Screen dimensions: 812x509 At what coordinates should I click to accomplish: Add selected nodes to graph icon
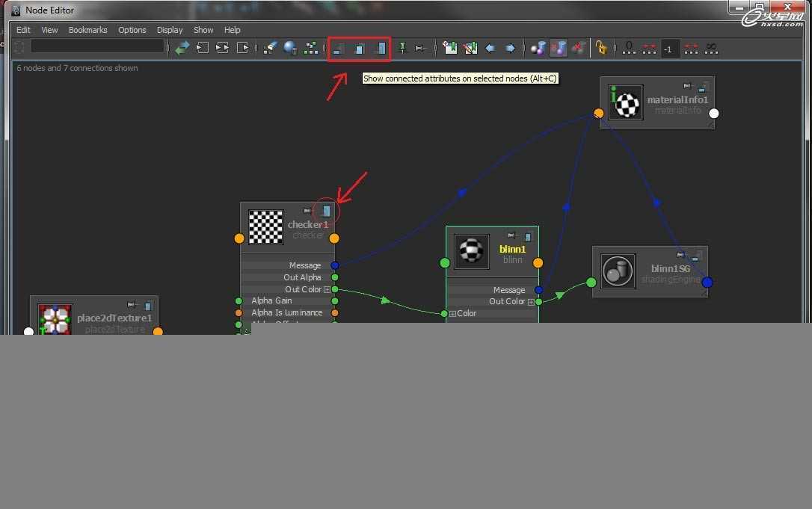pyautogui.click(x=290, y=48)
